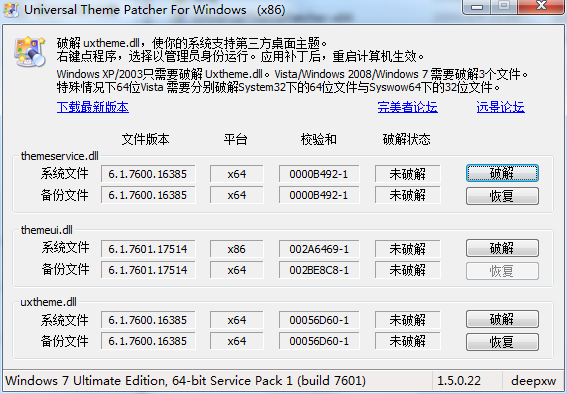Select uxtheme.dll backup file x64 platform field
The height and width of the screenshot is (394, 567).
(x=236, y=341)
